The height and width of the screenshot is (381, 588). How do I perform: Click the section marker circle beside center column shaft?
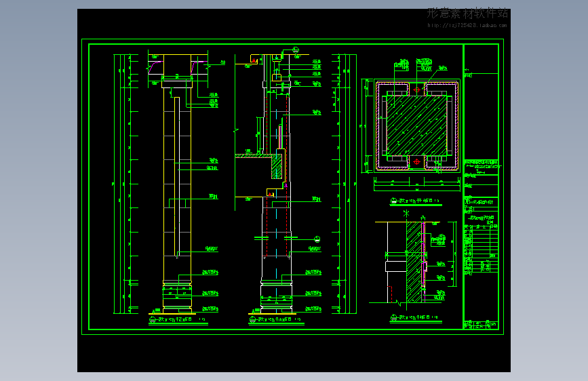pyautogui.click(x=317, y=239)
